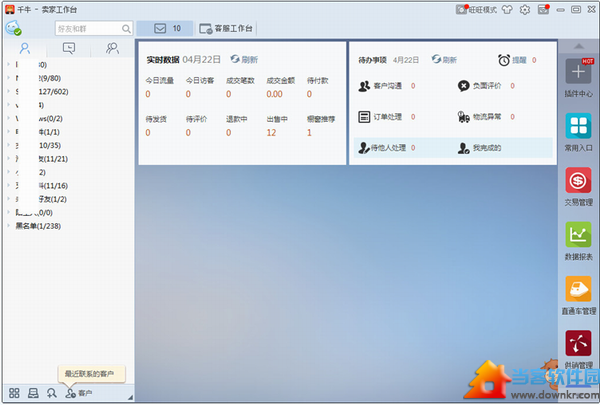Click the 待他人处理 icon
Viewport: 600px width, 405px height.
pyautogui.click(x=364, y=148)
